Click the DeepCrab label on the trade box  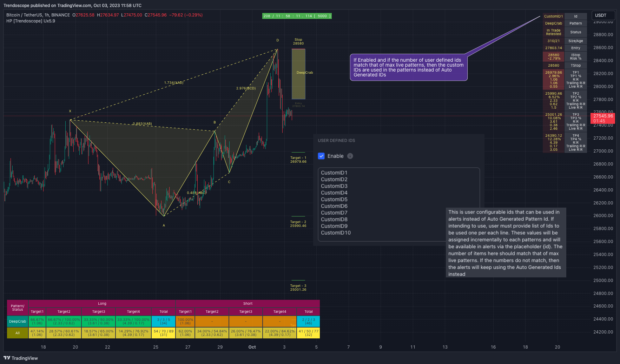tap(305, 73)
